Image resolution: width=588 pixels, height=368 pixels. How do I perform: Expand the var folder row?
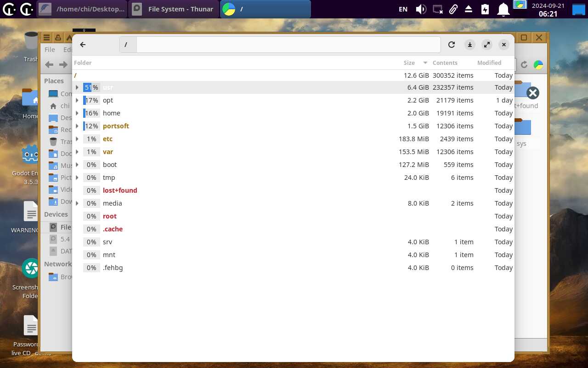(x=77, y=152)
